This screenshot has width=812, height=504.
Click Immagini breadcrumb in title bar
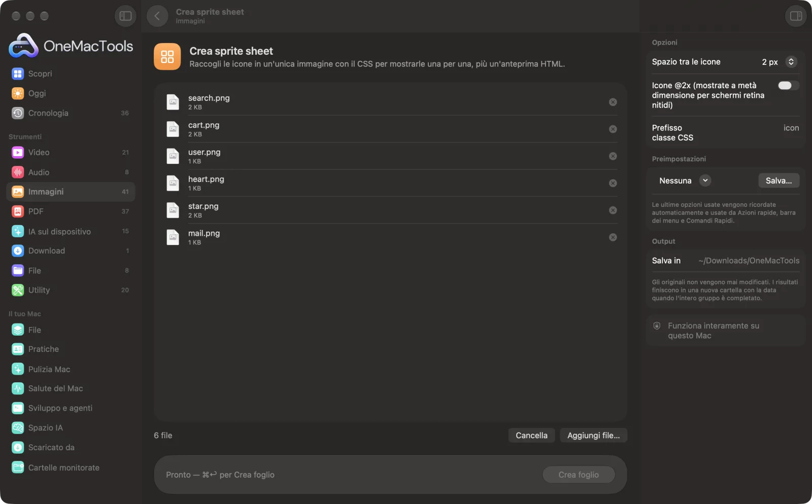[x=190, y=21]
